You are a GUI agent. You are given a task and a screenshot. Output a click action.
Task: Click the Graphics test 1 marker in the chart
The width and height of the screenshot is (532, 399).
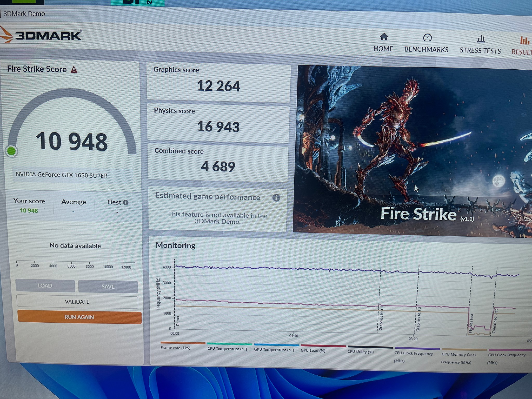coord(381,318)
